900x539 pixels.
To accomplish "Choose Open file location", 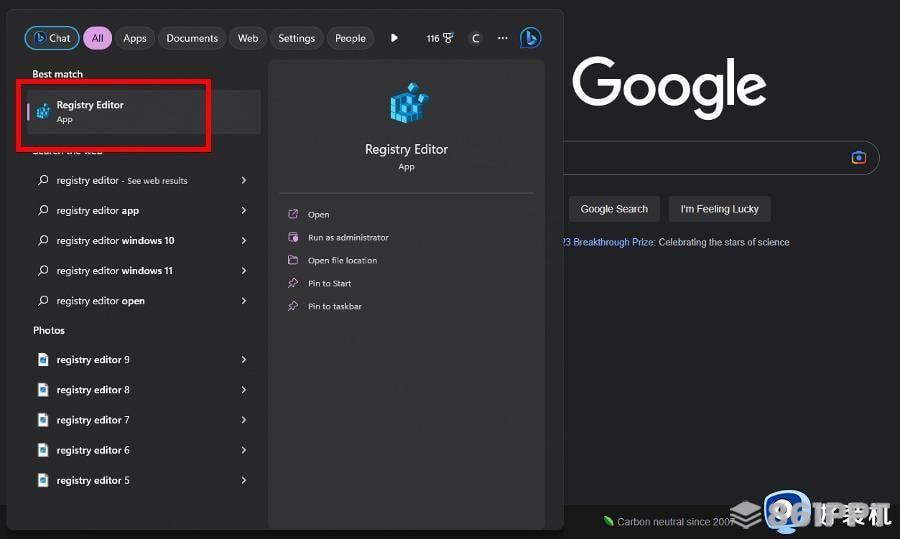I will click(x=342, y=261).
